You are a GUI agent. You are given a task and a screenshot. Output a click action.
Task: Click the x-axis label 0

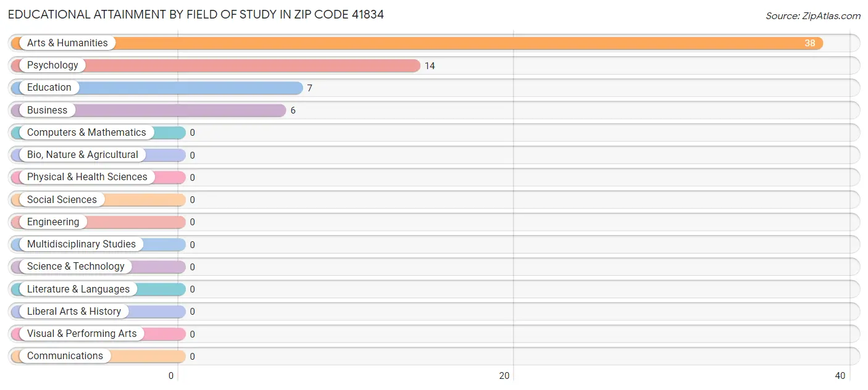click(172, 376)
